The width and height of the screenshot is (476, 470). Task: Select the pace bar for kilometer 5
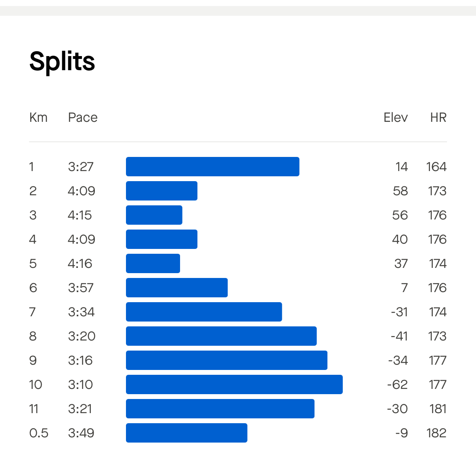click(x=153, y=263)
